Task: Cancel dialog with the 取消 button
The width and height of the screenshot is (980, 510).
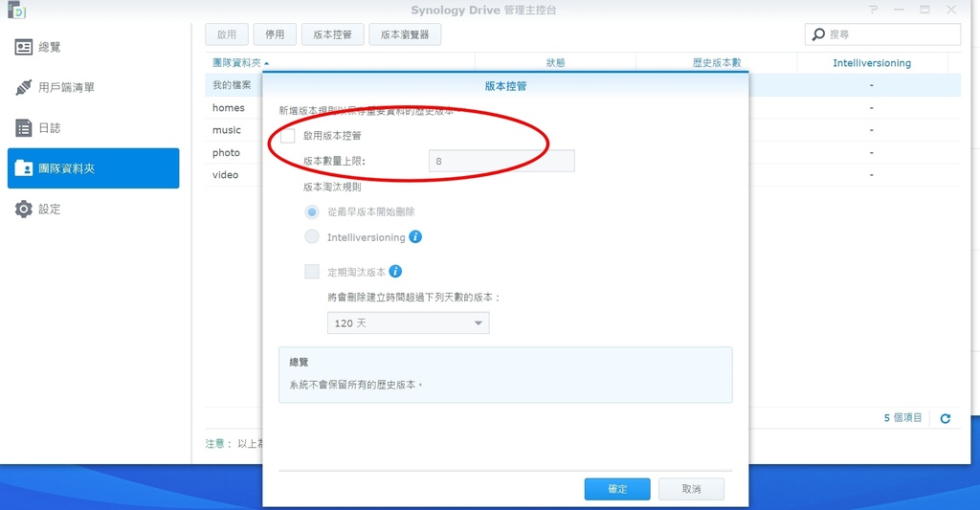Action: 691,489
